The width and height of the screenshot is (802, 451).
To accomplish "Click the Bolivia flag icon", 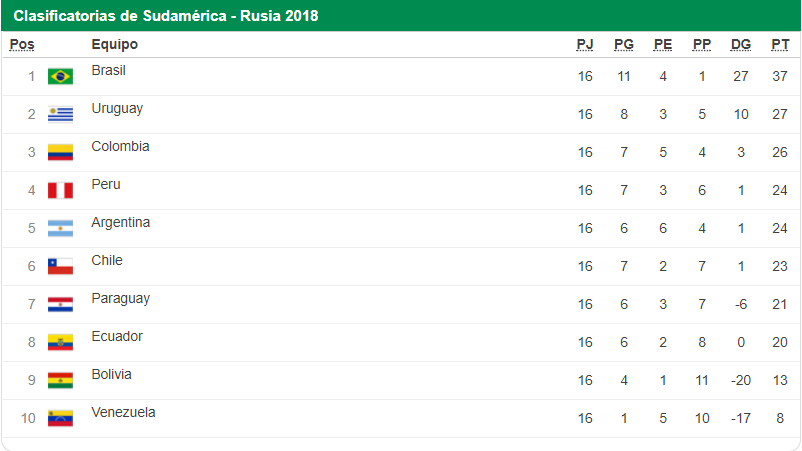I will [x=60, y=380].
